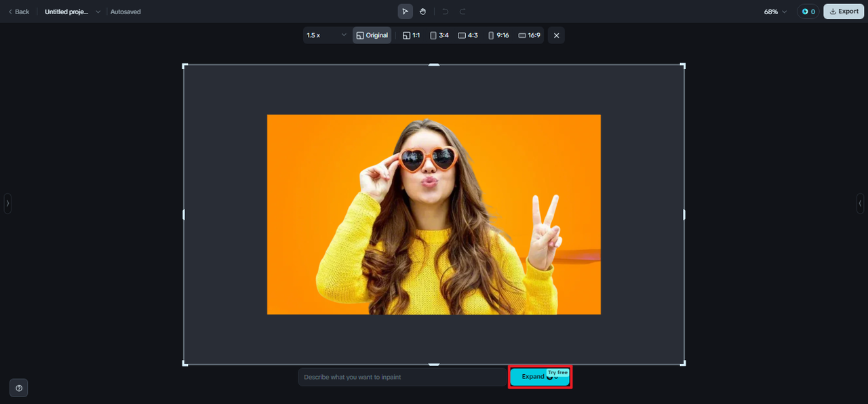Expand the left side panel

[7, 203]
